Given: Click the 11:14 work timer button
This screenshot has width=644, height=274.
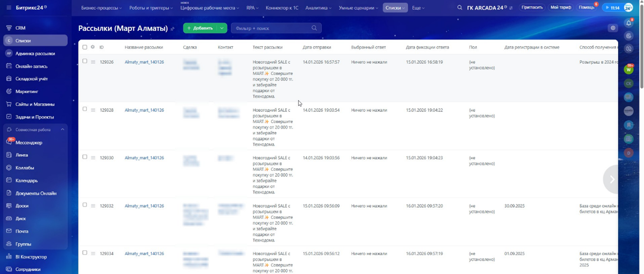Looking at the screenshot, I should tap(612, 8).
